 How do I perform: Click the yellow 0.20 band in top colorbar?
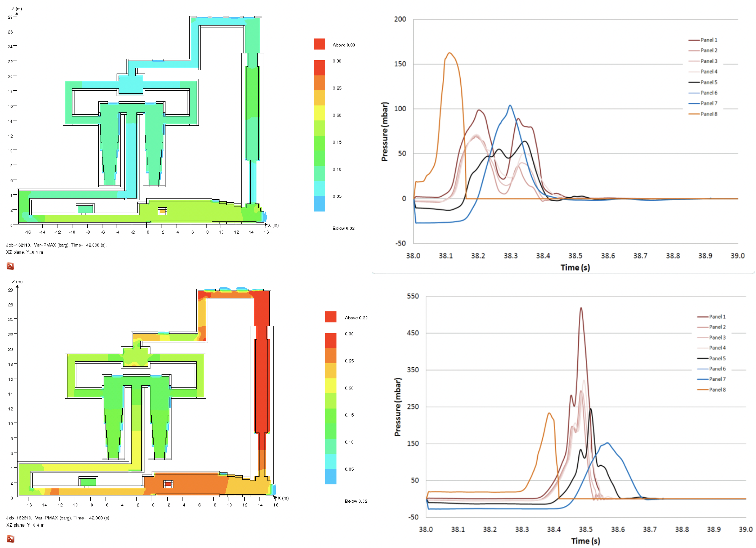pos(319,113)
